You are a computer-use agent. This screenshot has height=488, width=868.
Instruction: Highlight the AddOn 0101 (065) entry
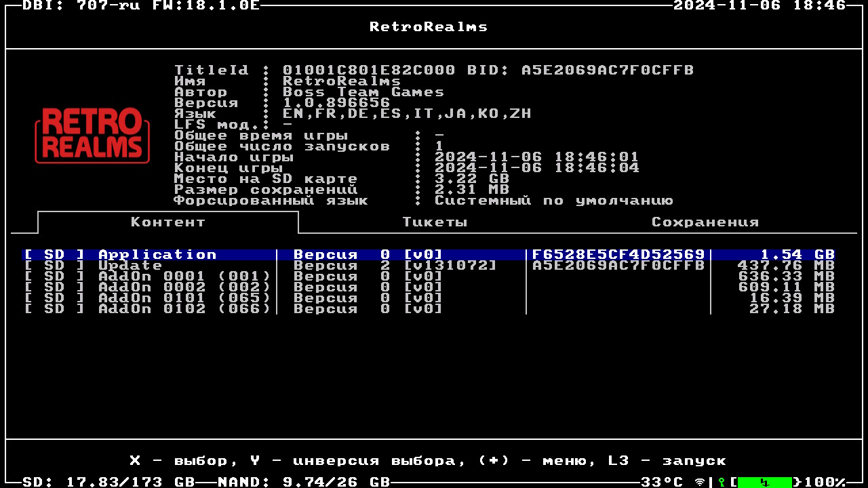tap(184, 298)
